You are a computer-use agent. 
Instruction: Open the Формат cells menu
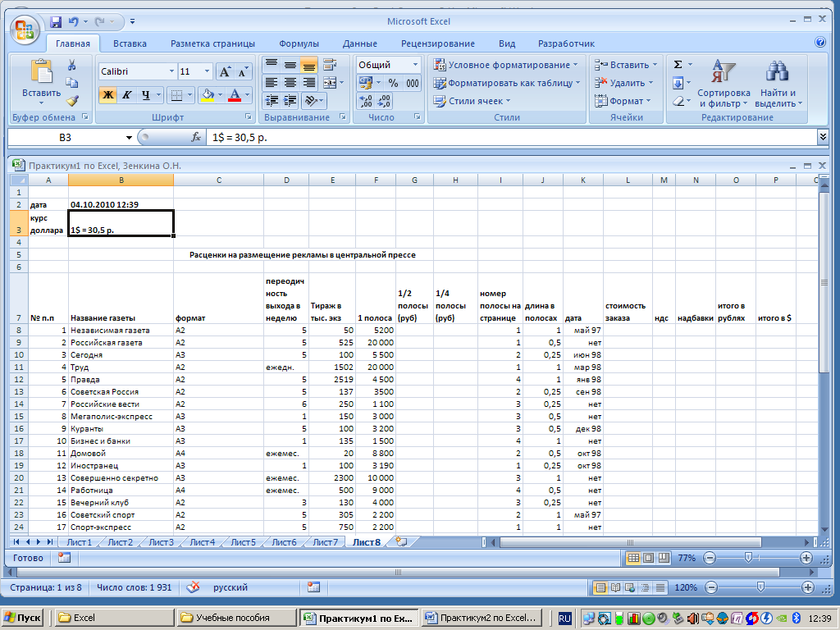click(x=623, y=101)
